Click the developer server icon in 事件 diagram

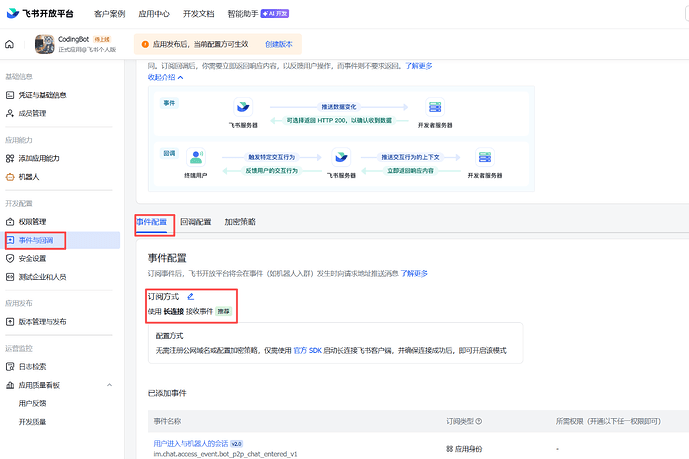435,107
